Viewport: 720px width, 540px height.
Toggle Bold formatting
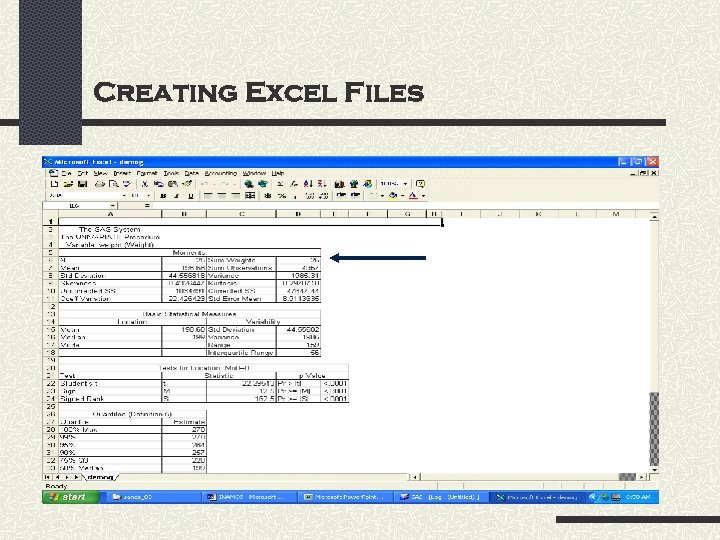tap(163, 196)
